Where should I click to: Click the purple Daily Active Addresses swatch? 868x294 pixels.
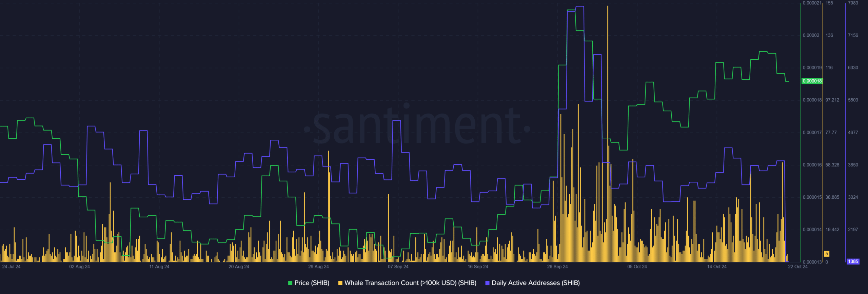pyautogui.click(x=488, y=283)
